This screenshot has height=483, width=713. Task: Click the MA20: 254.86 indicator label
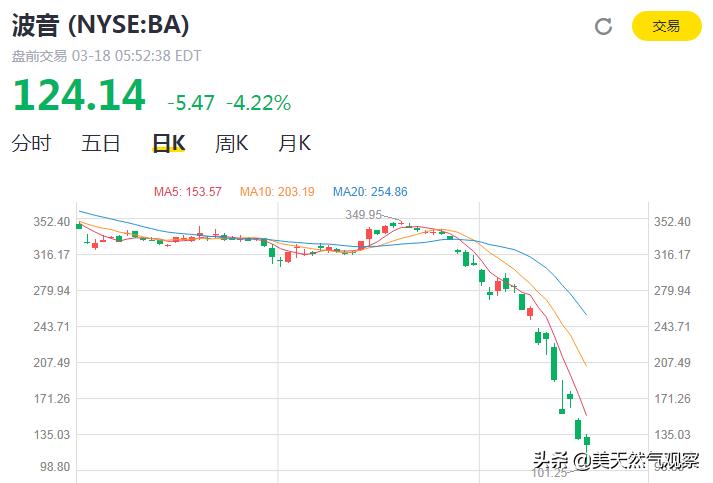click(x=370, y=191)
